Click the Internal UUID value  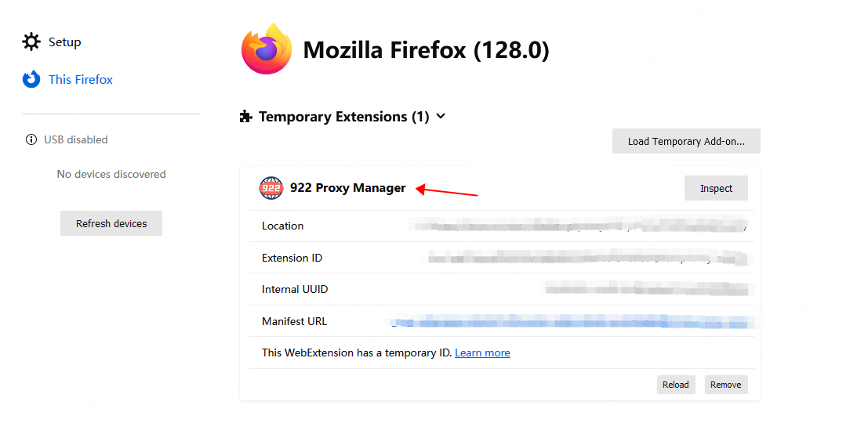tap(647, 289)
